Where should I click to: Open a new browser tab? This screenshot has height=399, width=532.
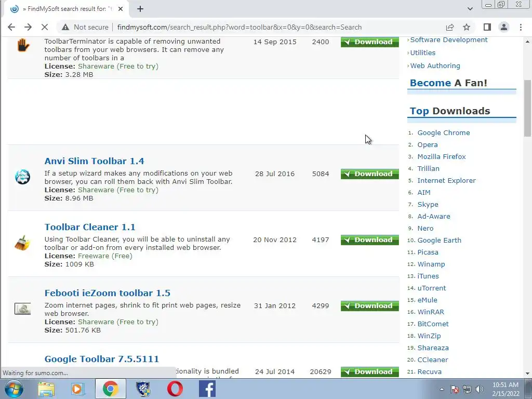click(x=140, y=9)
